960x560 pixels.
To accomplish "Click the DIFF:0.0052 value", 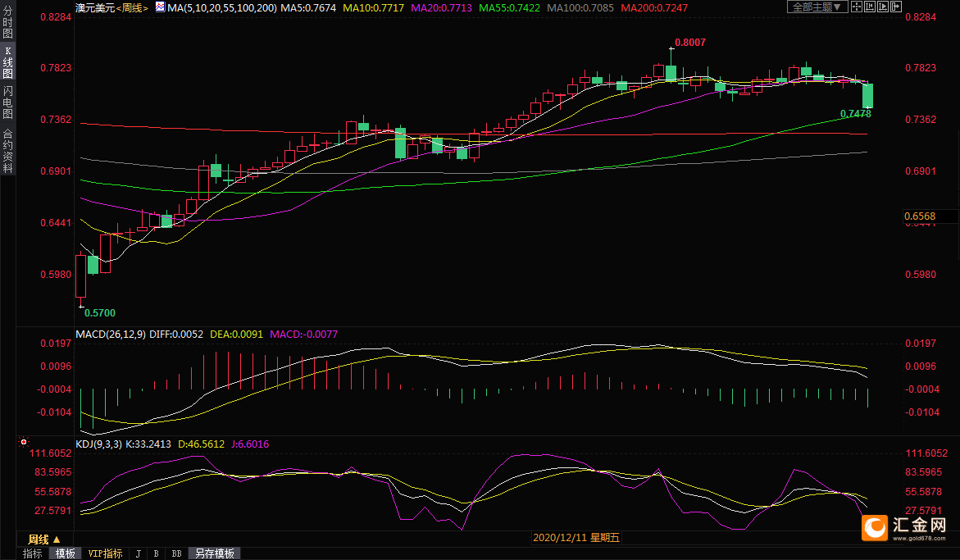I will click(x=176, y=335).
